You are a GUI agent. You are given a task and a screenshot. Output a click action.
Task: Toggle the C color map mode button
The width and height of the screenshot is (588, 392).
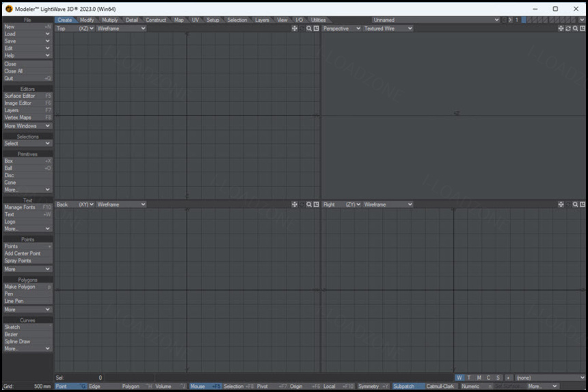(488, 378)
